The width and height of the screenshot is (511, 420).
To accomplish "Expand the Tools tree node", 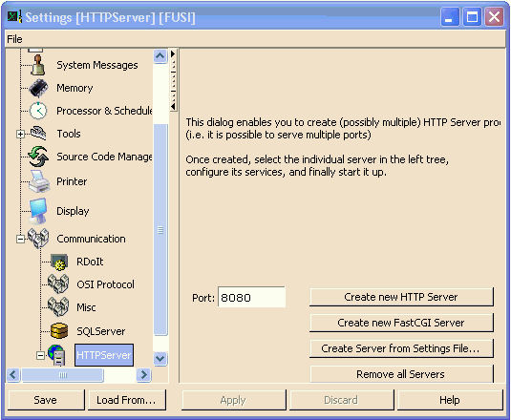I will (x=20, y=134).
